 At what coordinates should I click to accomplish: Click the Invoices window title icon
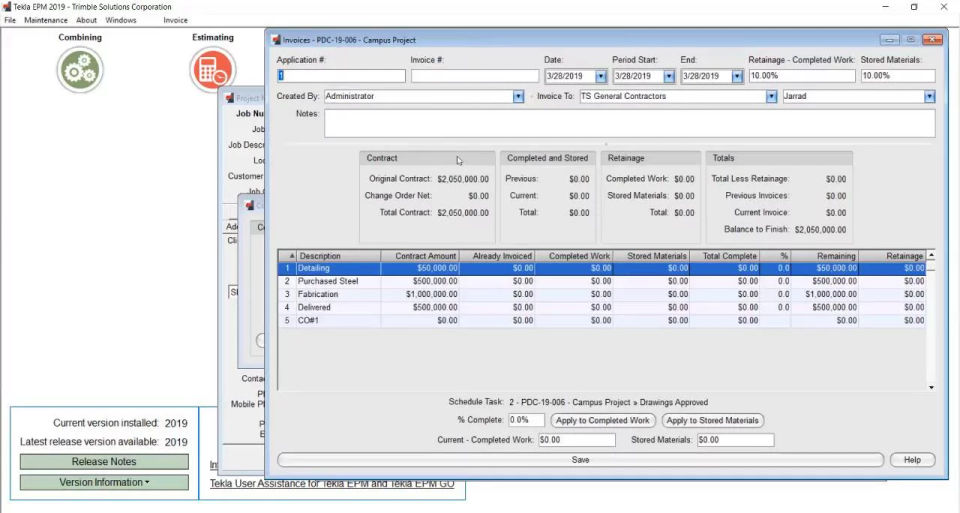(x=276, y=40)
